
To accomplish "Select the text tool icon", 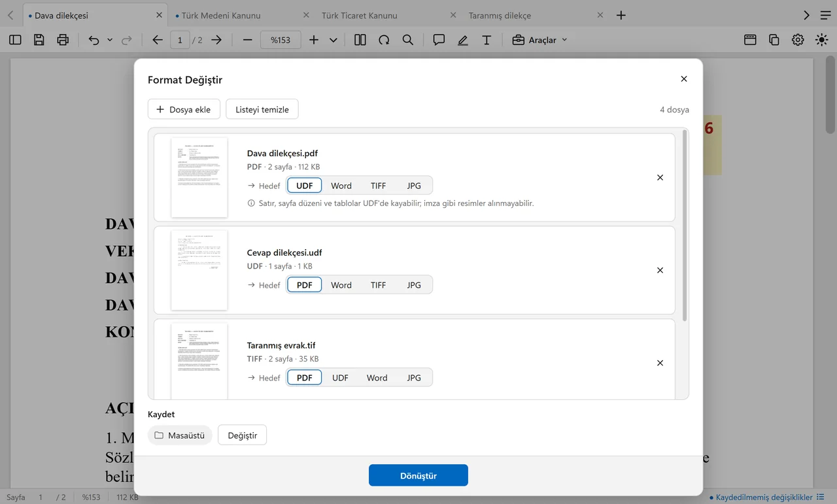I will point(487,40).
